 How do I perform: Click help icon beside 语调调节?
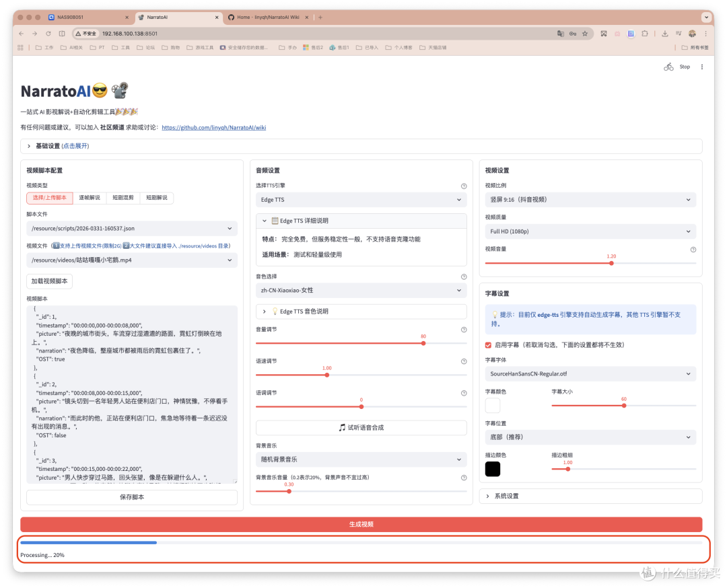[x=464, y=393]
